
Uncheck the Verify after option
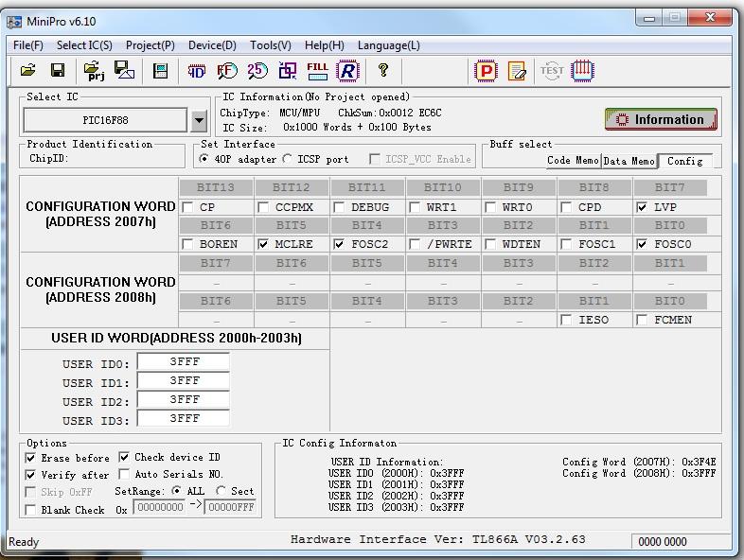(x=30, y=475)
